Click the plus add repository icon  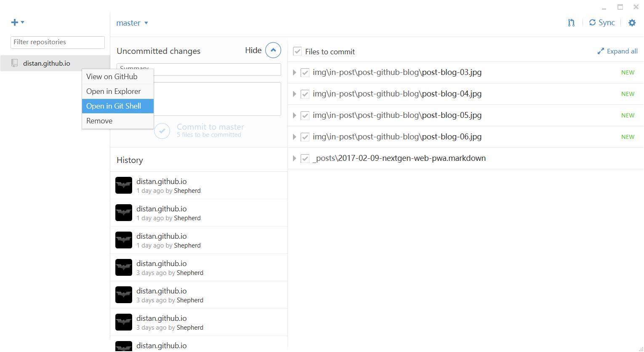pos(15,22)
